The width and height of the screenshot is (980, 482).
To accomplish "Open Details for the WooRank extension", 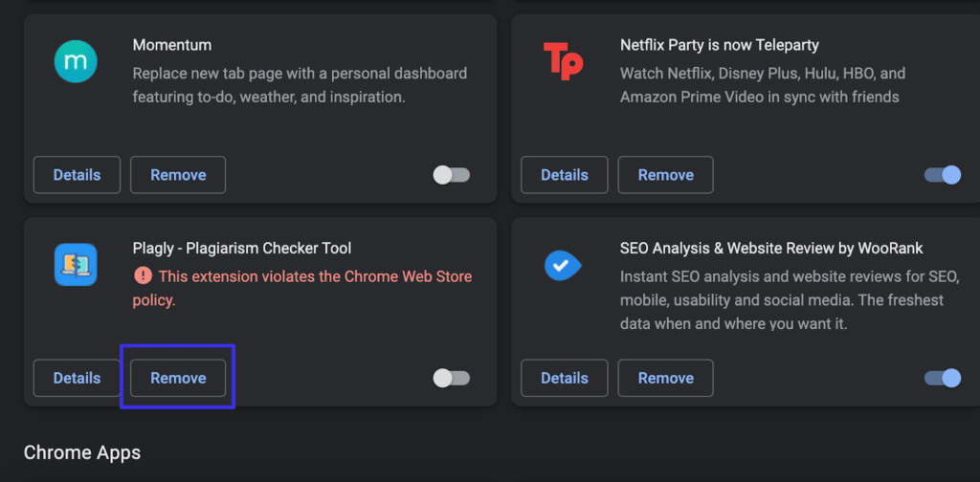I will 565,378.
